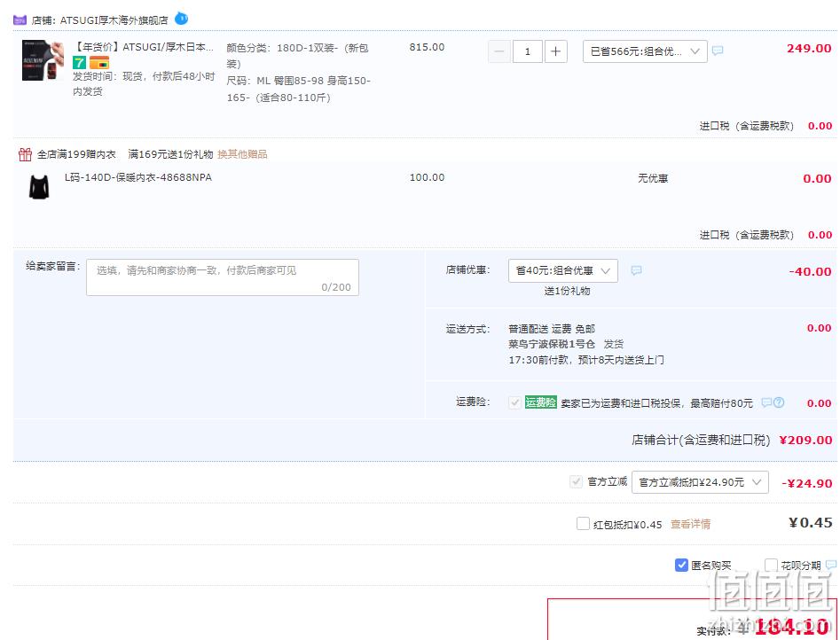Click store name ATSUGI厚木海外旗舰店
The width and height of the screenshot is (840, 640).
tap(114, 20)
